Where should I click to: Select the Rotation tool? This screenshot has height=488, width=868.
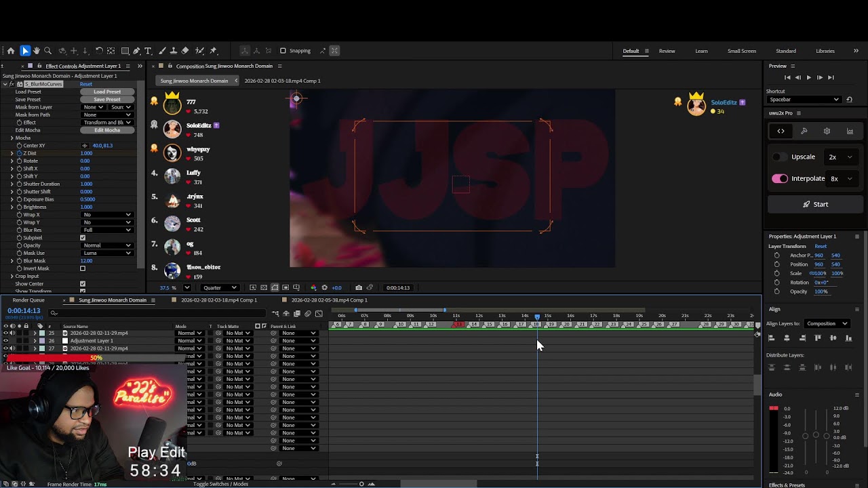tap(99, 51)
